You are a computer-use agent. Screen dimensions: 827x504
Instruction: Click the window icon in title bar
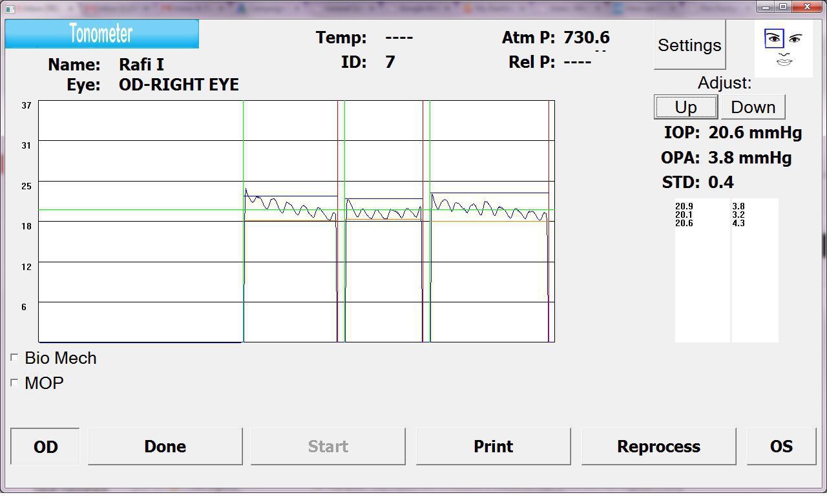(x=9, y=8)
